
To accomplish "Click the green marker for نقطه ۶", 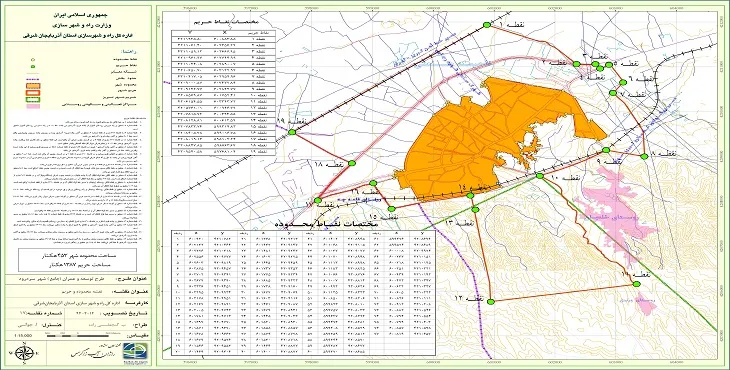I will pyautogui.click(x=623, y=82).
